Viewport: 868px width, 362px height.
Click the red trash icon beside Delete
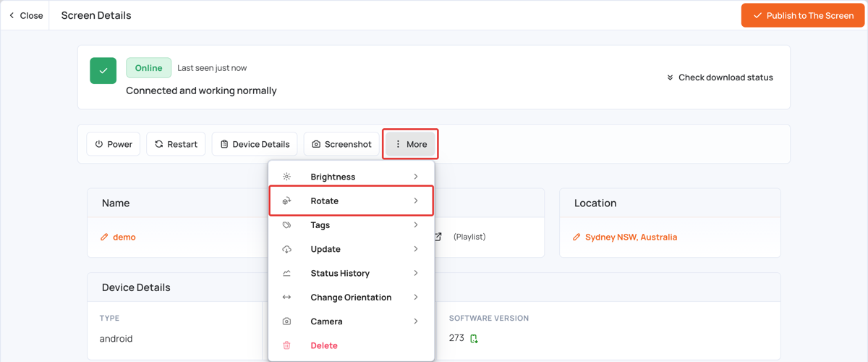coord(286,345)
